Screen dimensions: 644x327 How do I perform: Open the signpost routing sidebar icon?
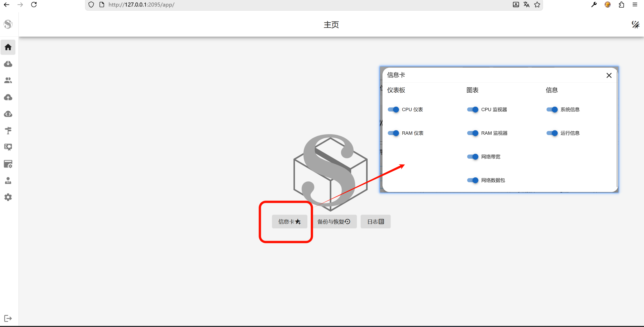point(8,131)
